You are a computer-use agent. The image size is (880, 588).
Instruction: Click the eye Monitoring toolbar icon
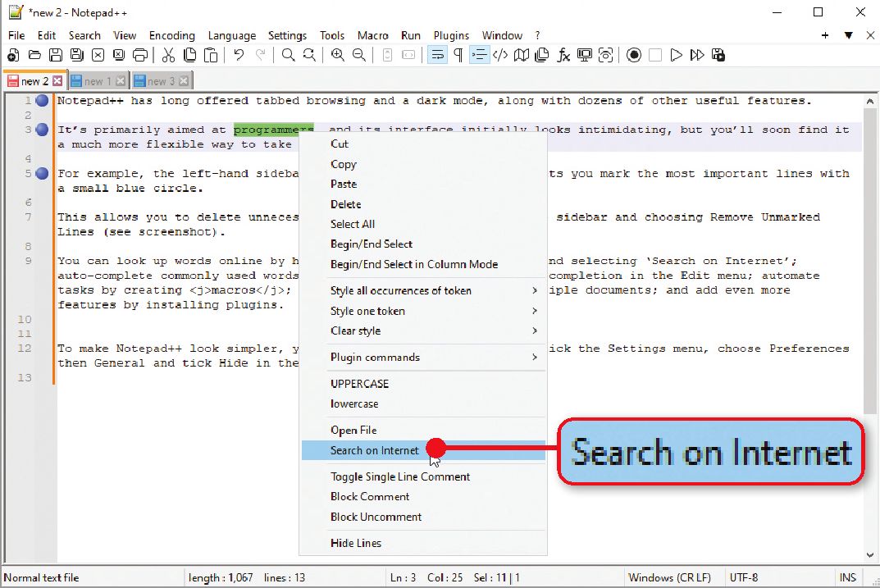[605, 55]
